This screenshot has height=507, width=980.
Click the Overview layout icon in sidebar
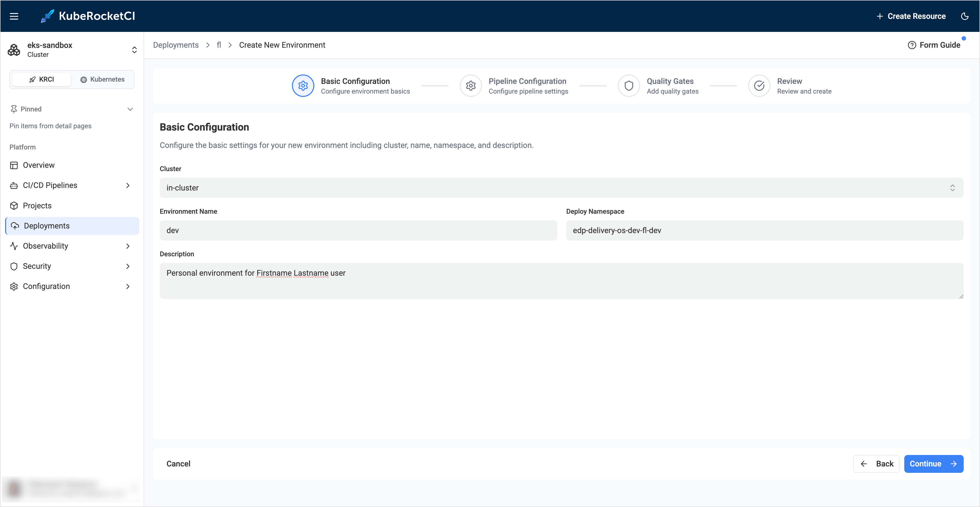(14, 165)
